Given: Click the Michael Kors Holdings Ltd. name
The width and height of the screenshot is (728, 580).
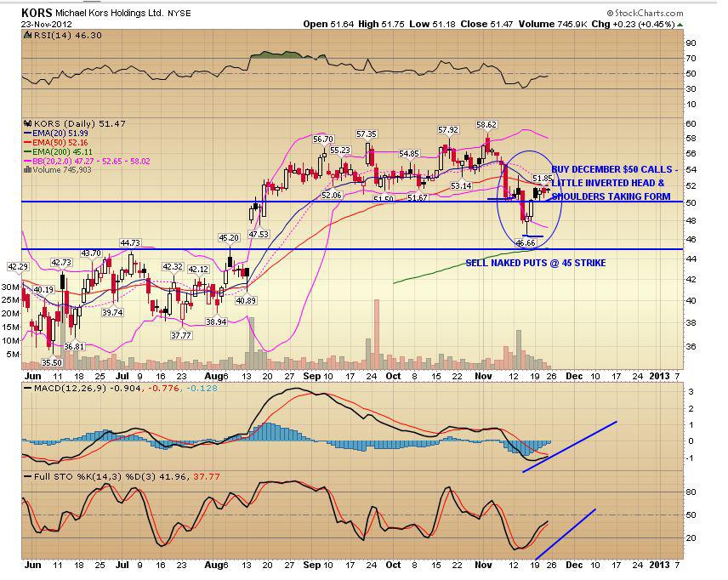Looking at the screenshot, I should click(x=110, y=13).
